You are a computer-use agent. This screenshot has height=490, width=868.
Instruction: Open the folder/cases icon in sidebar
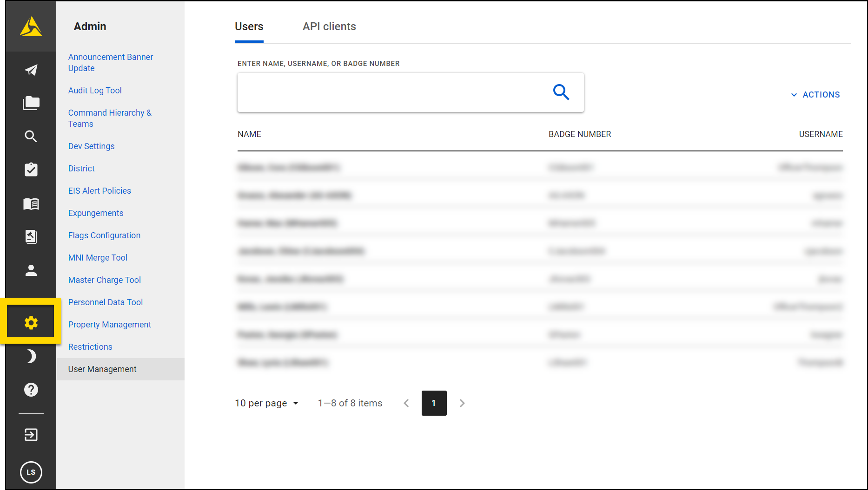31,103
